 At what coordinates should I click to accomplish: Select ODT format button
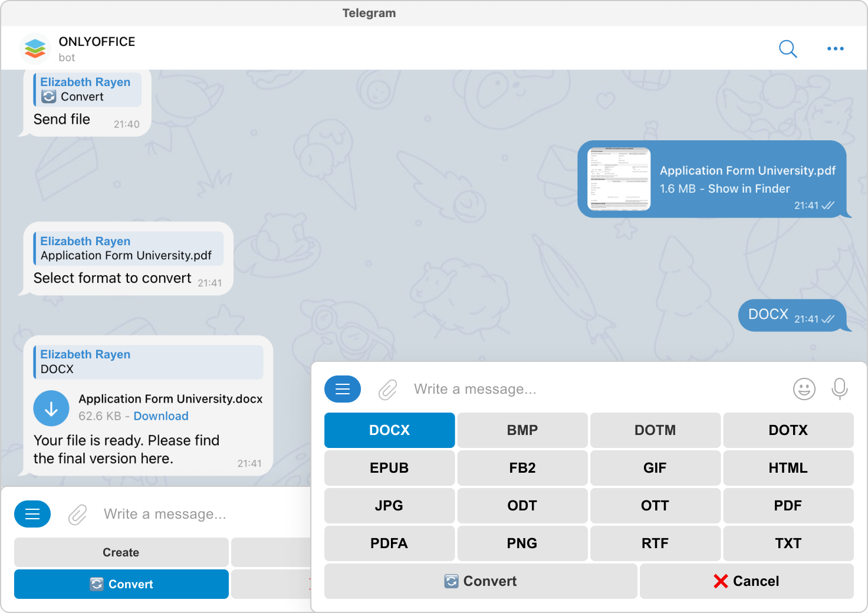(522, 506)
